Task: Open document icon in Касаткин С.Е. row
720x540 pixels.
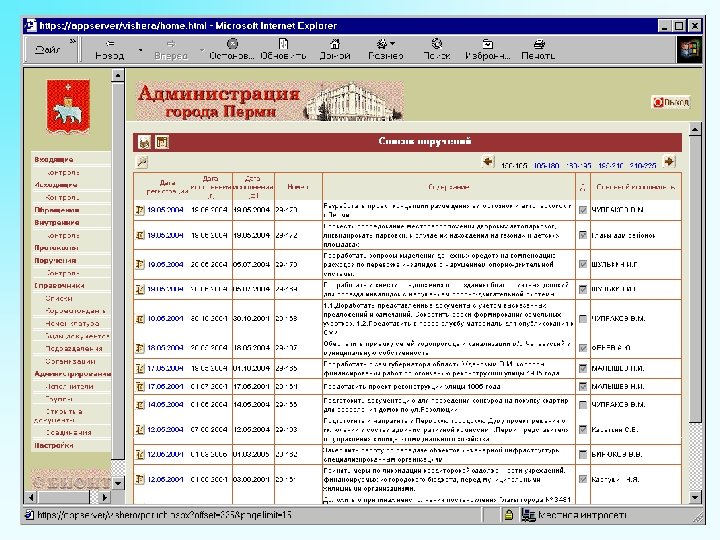Action: pyautogui.click(x=140, y=429)
